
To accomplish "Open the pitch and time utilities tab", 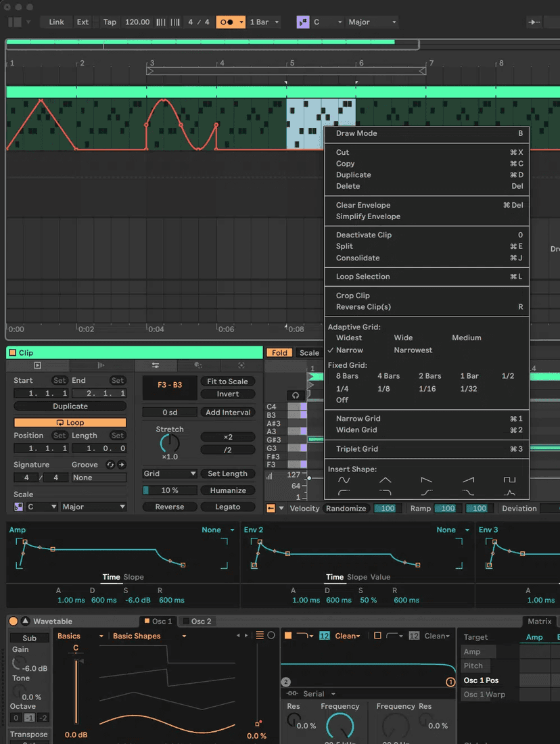I will [155, 365].
